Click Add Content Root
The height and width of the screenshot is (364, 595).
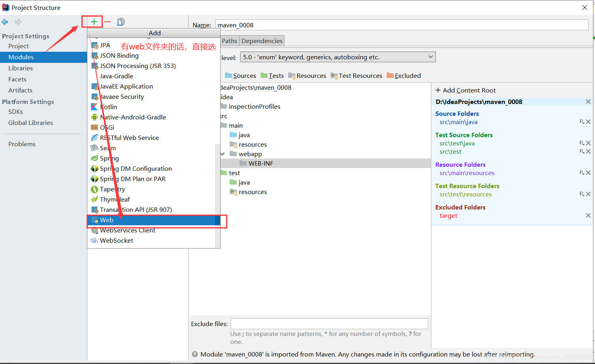point(465,91)
